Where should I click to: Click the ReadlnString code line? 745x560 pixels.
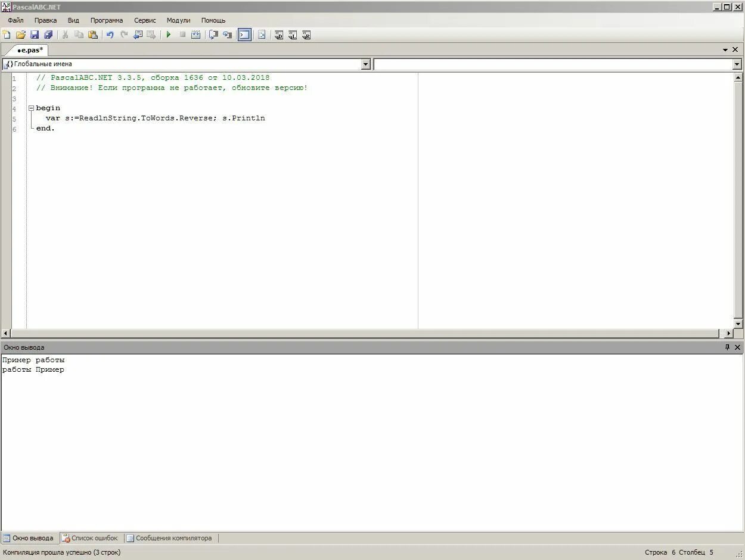155,119
